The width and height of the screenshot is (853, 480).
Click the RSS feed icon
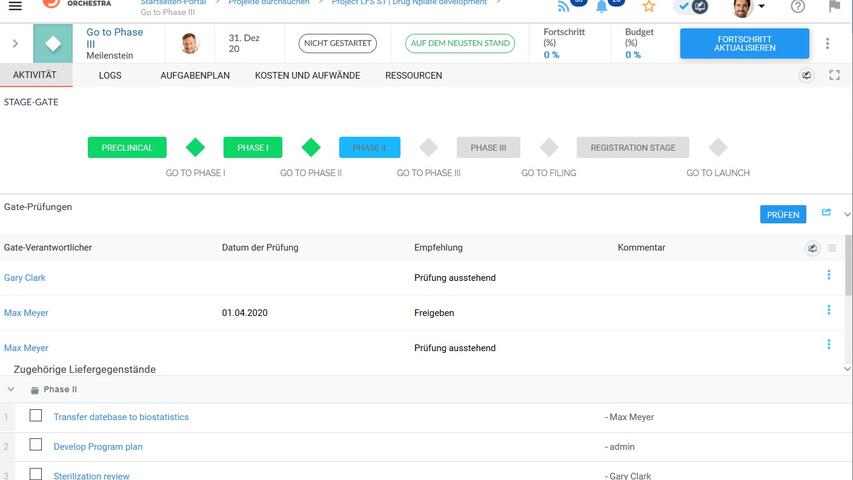point(564,6)
